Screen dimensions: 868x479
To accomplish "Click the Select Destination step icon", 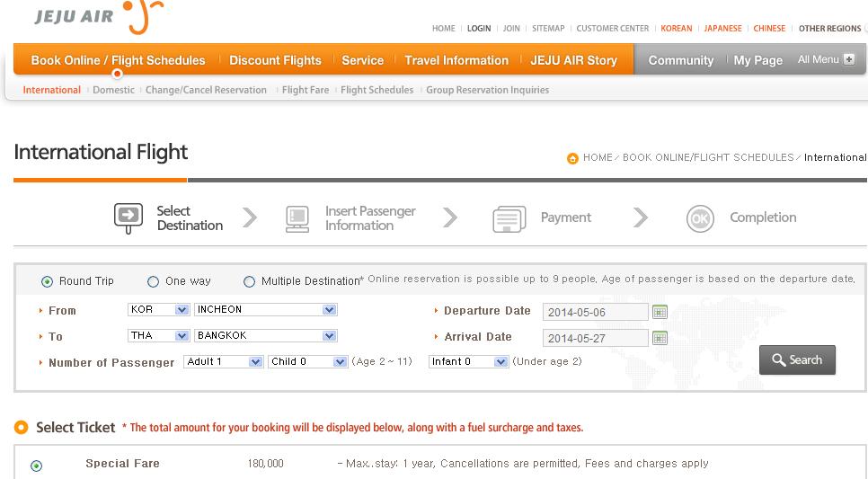I will (128, 217).
